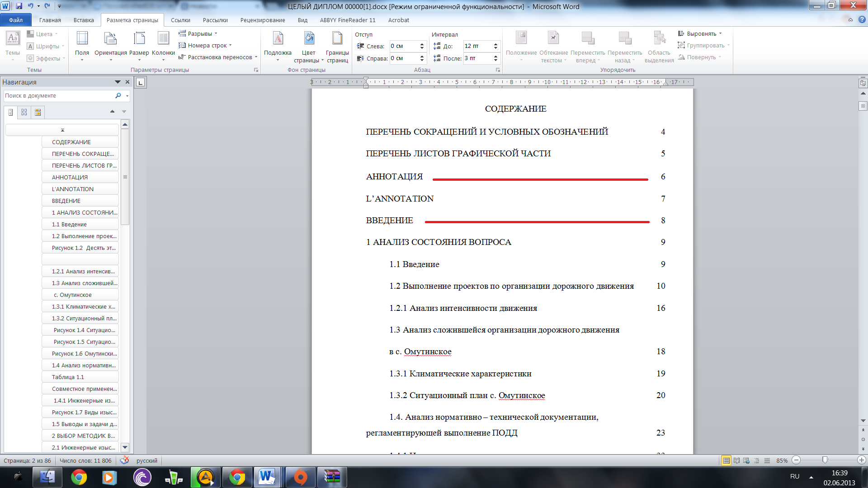Select 'ВВЕДЕНИЕ' heading in the navigation pane
Viewport: 868px width, 488px height.
point(66,201)
